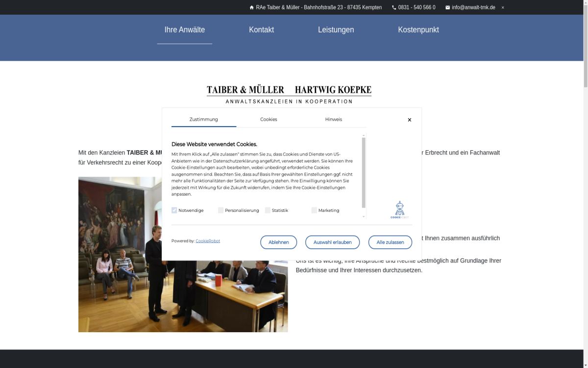Click the envelope icon beside the email
588x368 pixels.
[x=447, y=7]
